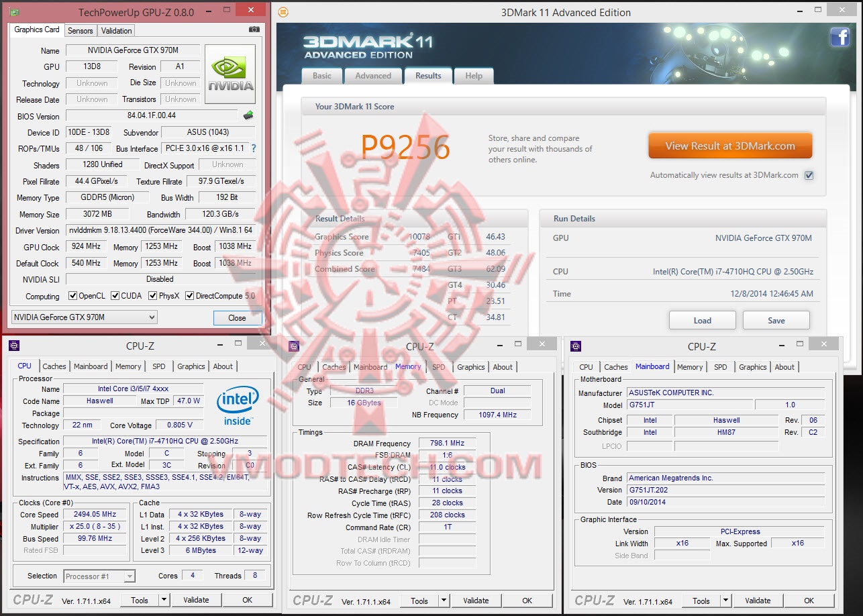This screenshot has width=863, height=616.
Task: Click title bar icon of CPU-Z Memory window
Action: (x=293, y=346)
